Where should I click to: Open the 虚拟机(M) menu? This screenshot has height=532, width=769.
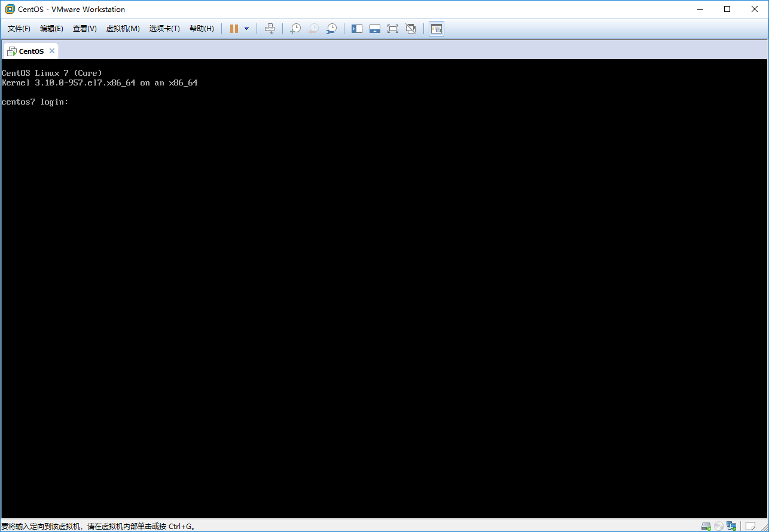123,29
